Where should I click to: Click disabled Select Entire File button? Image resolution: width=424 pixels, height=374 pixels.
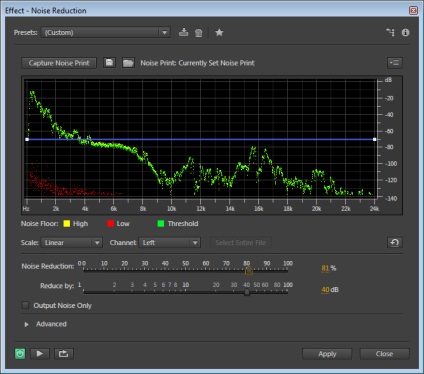click(x=241, y=243)
